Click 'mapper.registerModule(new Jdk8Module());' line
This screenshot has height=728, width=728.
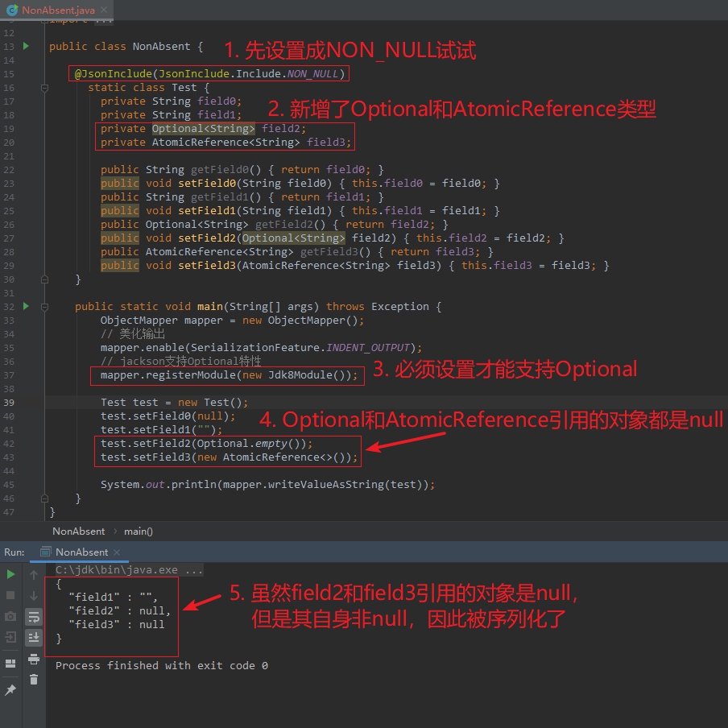click(x=230, y=375)
